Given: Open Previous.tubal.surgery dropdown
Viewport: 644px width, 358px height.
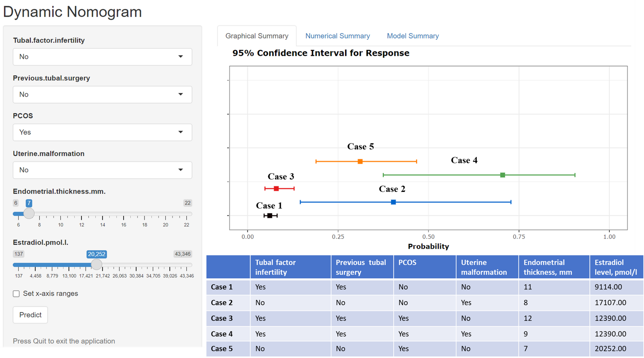Looking at the screenshot, I should click(102, 95).
